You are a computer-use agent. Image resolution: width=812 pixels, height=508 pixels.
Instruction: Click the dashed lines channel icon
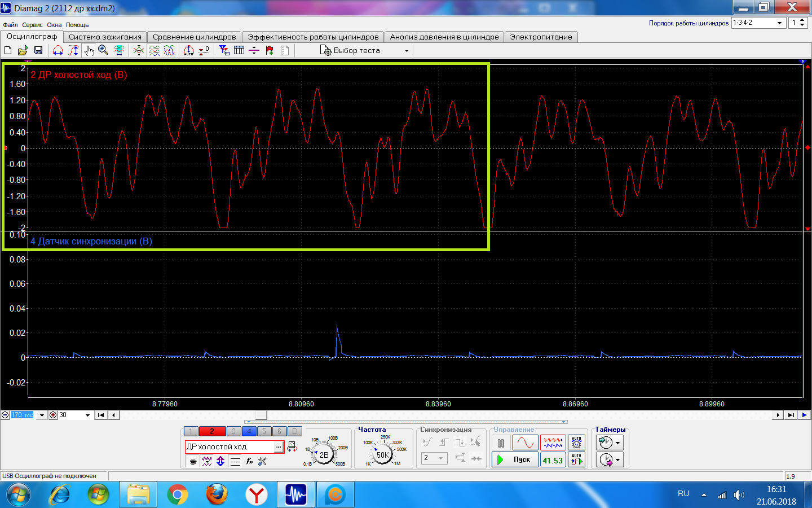pos(235,461)
